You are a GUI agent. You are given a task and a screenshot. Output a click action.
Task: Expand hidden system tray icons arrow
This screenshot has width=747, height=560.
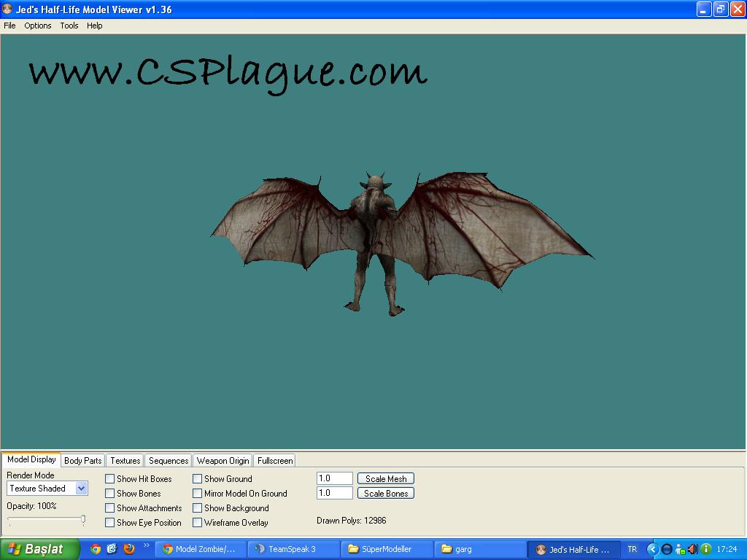coord(653,549)
